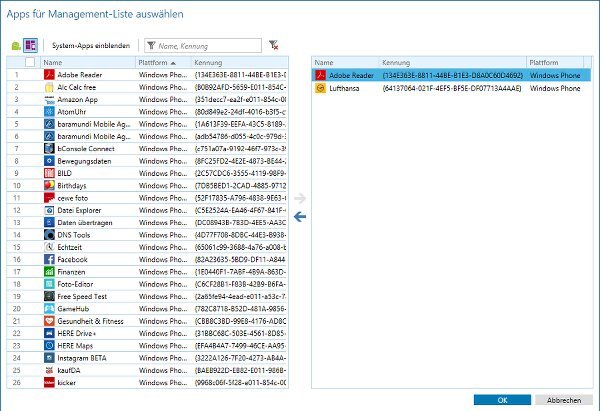The width and height of the screenshot is (600, 411).
Task: Click the Facebook Kennung cell
Action: [x=240, y=259]
